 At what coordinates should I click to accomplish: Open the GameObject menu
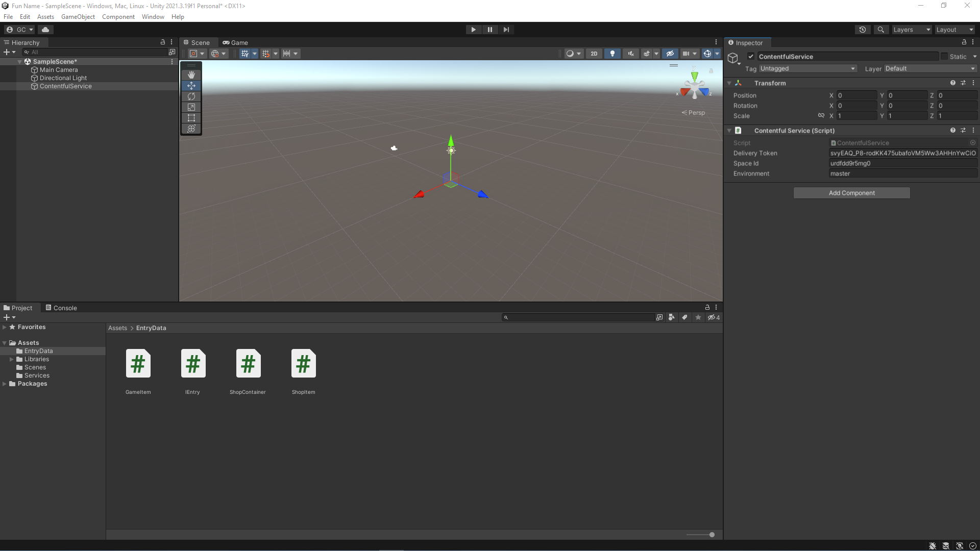pyautogui.click(x=78, y=17)
